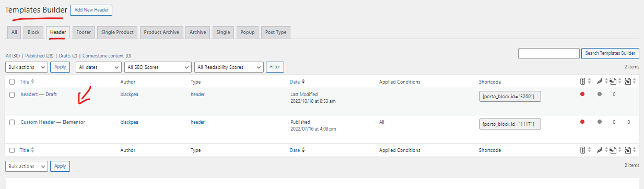Switch to the Archive tab
Image resolution: width=644 pixels, height=189 pixels.
[197, 32]
